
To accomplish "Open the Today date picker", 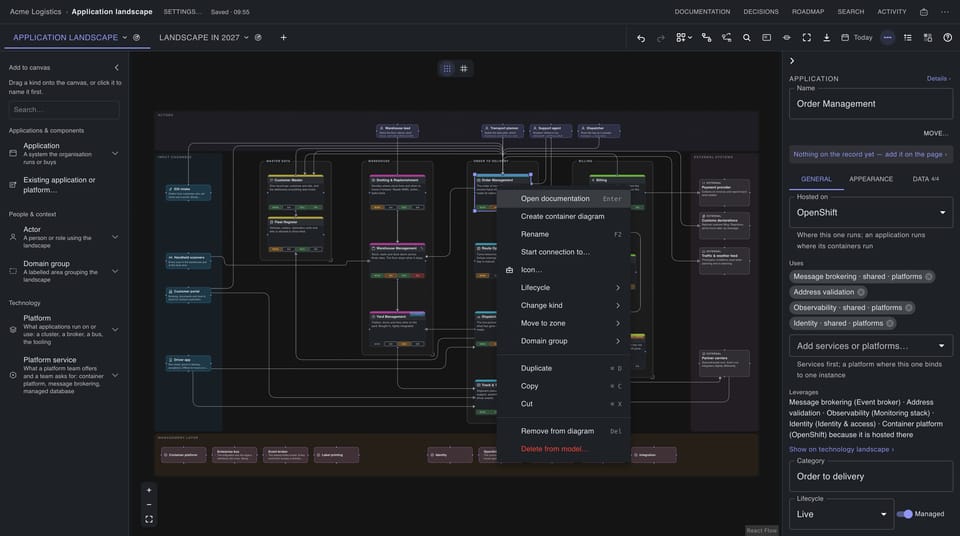I will pos(857,38).
